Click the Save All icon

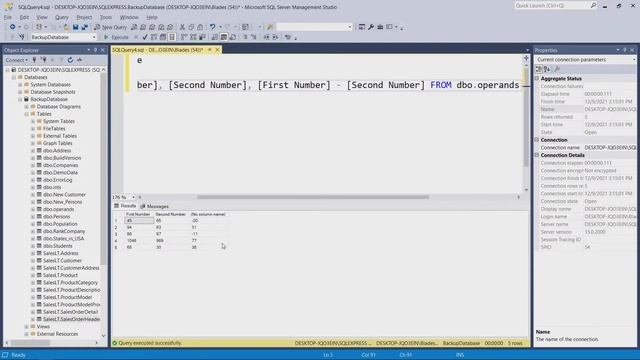pyautogui.click(x=84, y=27)
